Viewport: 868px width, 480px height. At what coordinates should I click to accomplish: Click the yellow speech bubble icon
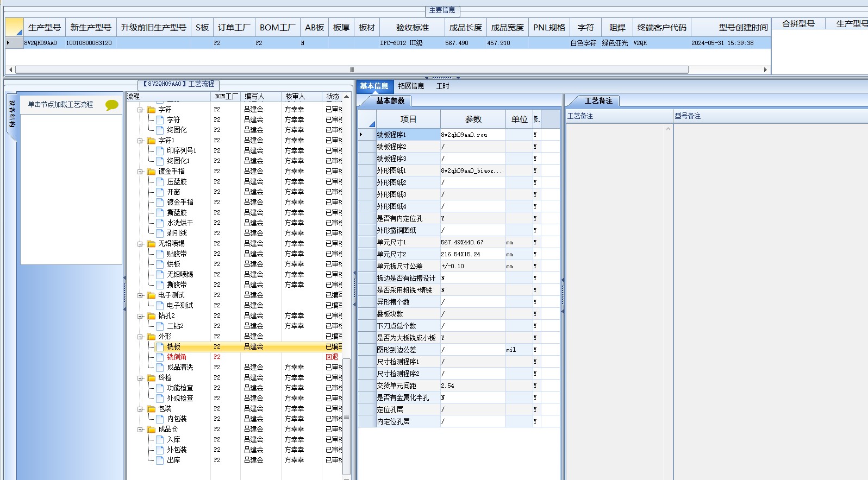[x=112, y=105]
